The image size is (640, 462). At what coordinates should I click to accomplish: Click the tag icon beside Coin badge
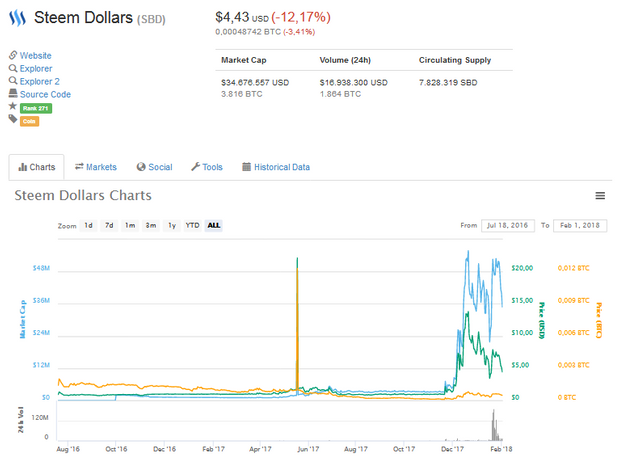point(13,119)
